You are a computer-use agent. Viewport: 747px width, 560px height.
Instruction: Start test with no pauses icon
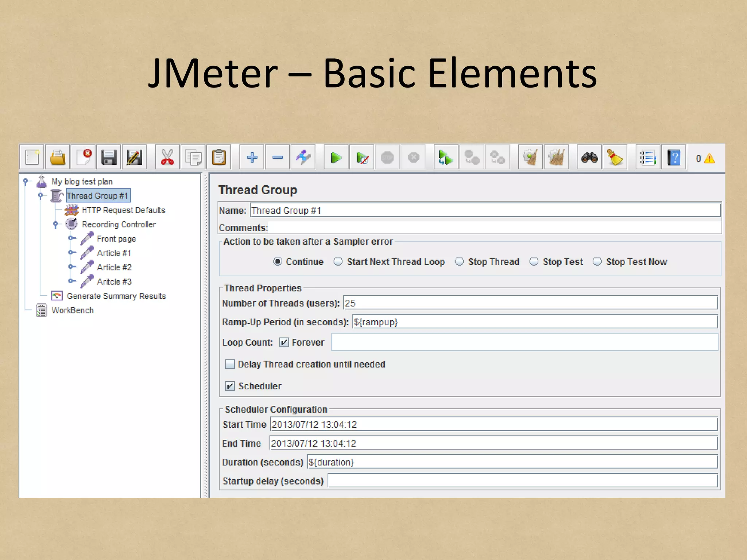click(362, 157)
